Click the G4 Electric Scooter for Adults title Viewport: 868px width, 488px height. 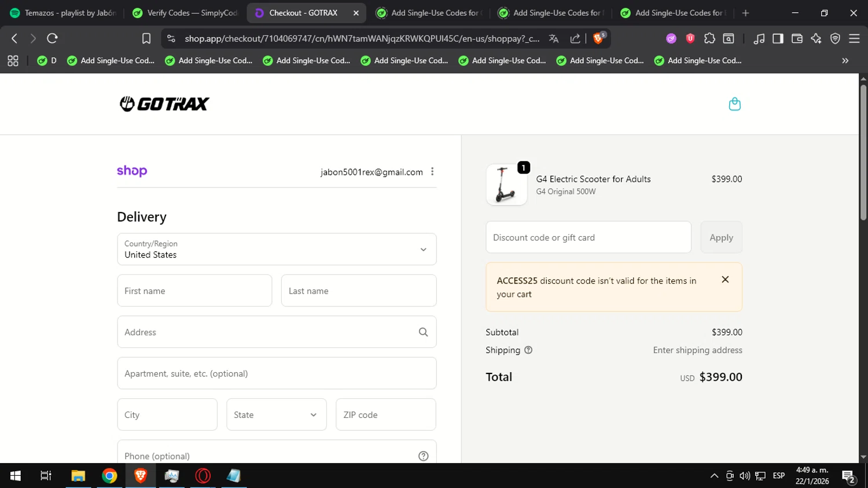tap(593, 179)
